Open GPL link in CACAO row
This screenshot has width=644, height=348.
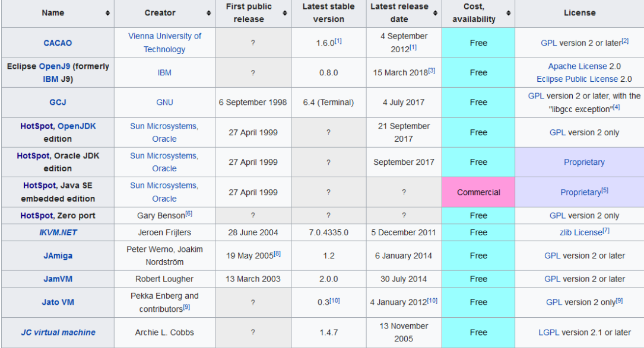548,43
